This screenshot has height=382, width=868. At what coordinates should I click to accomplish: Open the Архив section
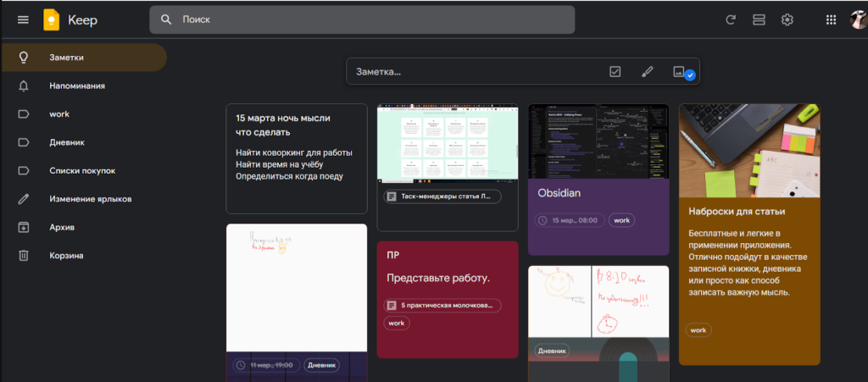pyautogui.click(x=83, y=227)
